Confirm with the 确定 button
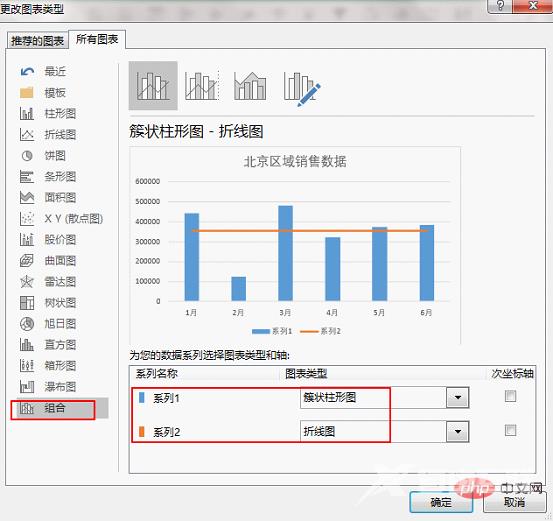Image resolution: width=553 pixels, height=521 pixels. [441, 502]
